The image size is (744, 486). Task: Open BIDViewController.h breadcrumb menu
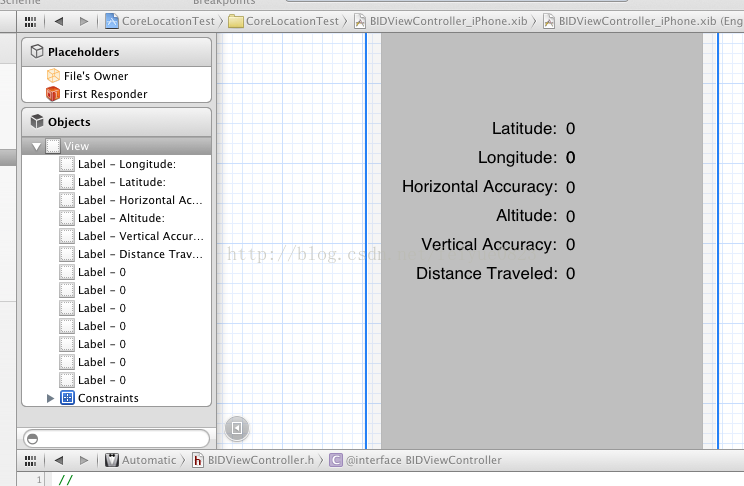tap(261, 460)
